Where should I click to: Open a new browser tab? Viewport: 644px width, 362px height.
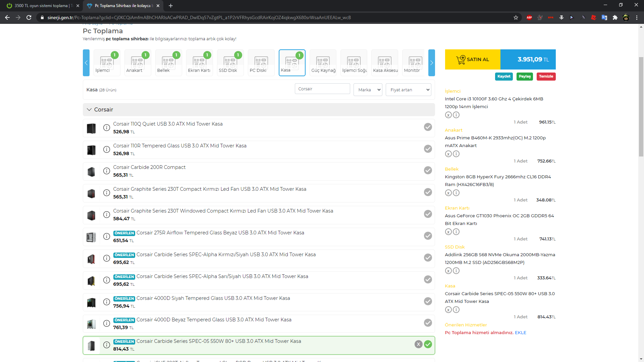tap(171, 6)
